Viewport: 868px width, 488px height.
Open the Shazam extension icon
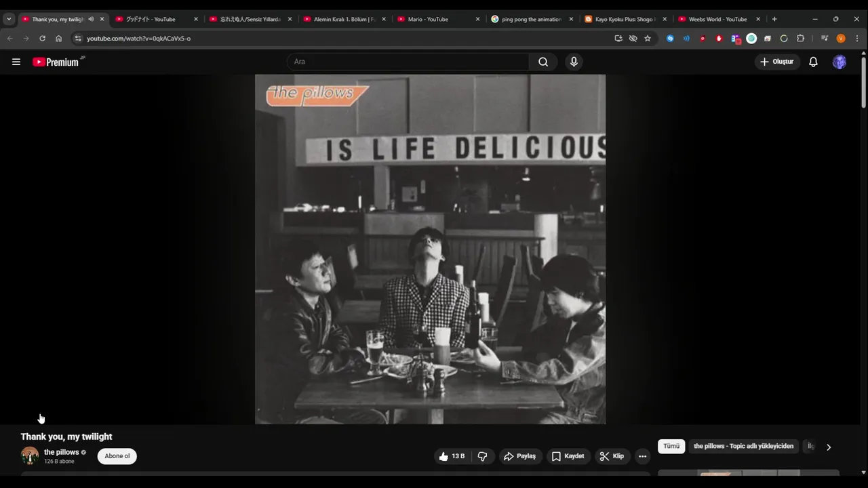click(x=670, y=39)
